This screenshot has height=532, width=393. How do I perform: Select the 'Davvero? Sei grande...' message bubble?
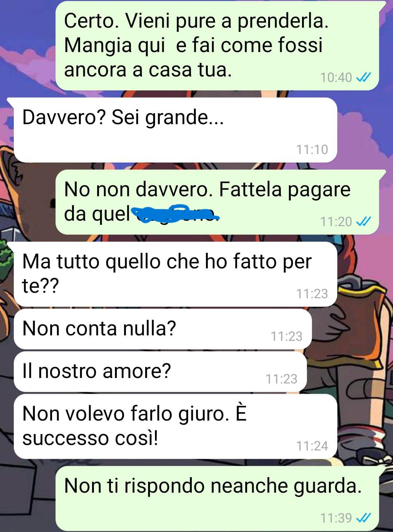(172, 130)
